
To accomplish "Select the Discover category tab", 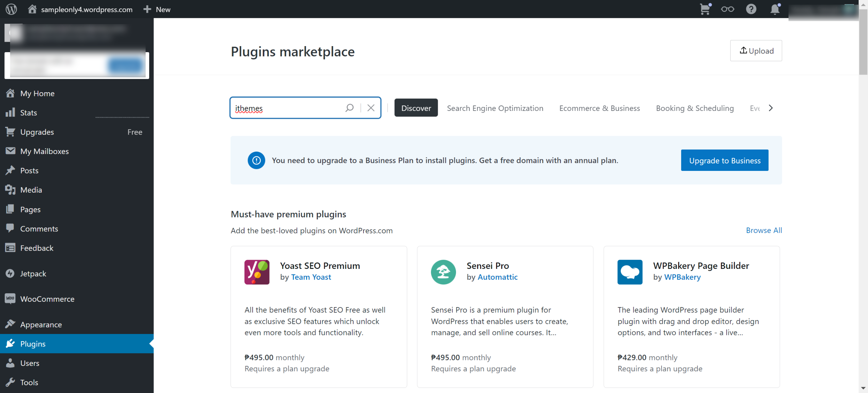I will click(416, 108).
